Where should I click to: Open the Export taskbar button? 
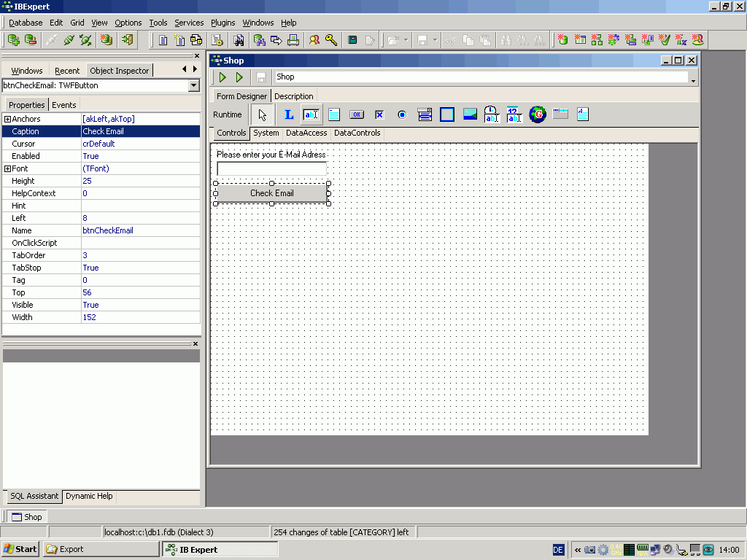[x=101, y=550]
